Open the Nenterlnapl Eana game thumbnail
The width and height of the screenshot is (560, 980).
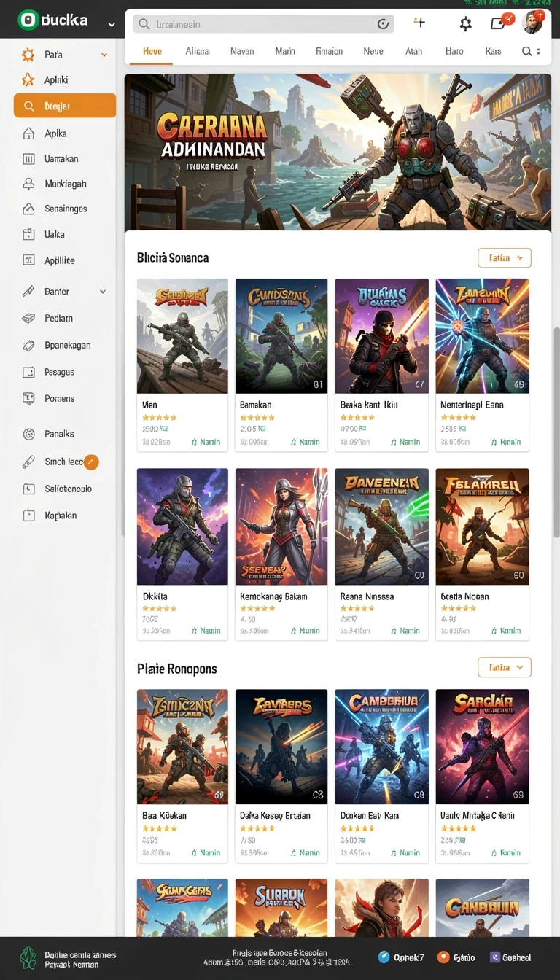point(482,336)
